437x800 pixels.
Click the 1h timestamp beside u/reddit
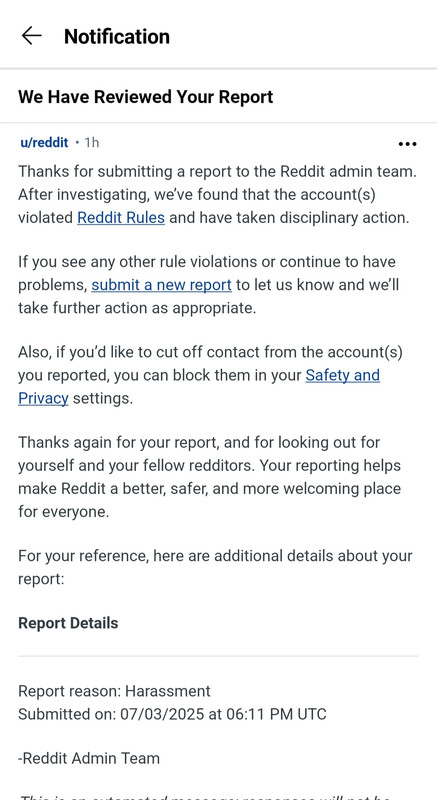pos(91,143)
